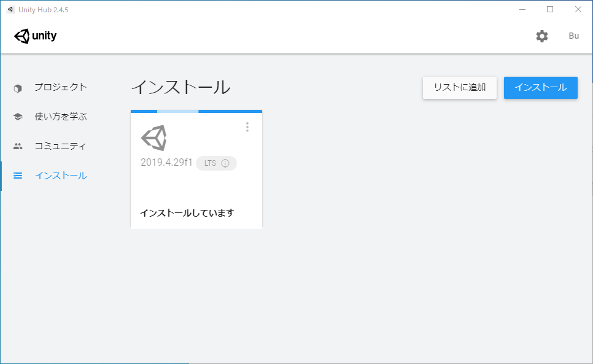The width and height of the screenshot is (593, 364).
Task: Click the リストに追加 button
Action: click(459, 88)
